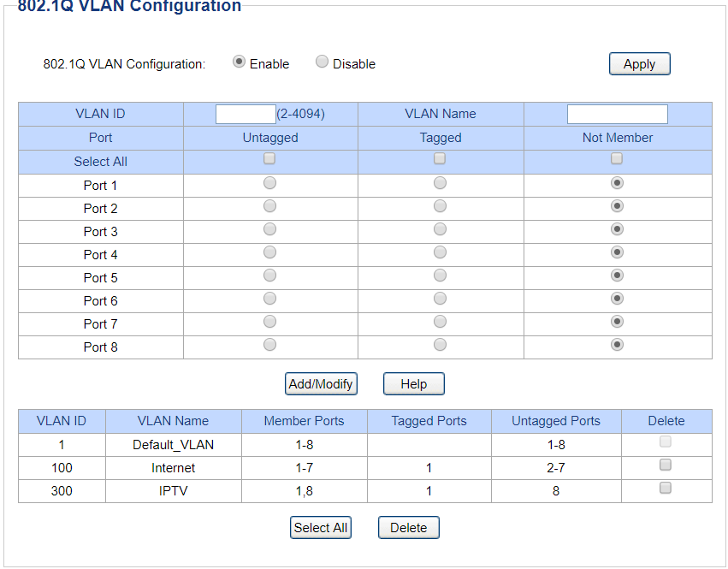Set Port 2 to Tagged
728x569 pixels.
(x=440, y=206)
